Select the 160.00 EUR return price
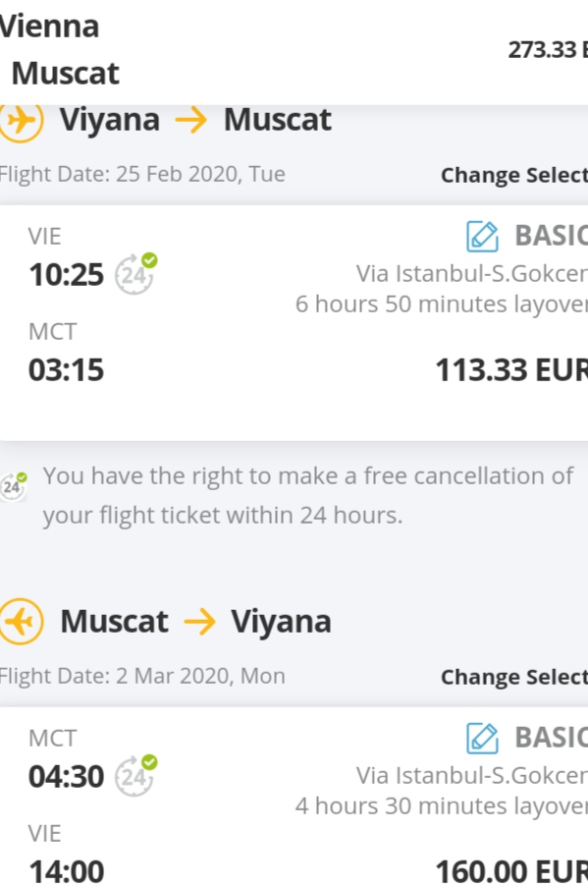The height and width of the screenshot is (886, 588). [x=511, y=870]
